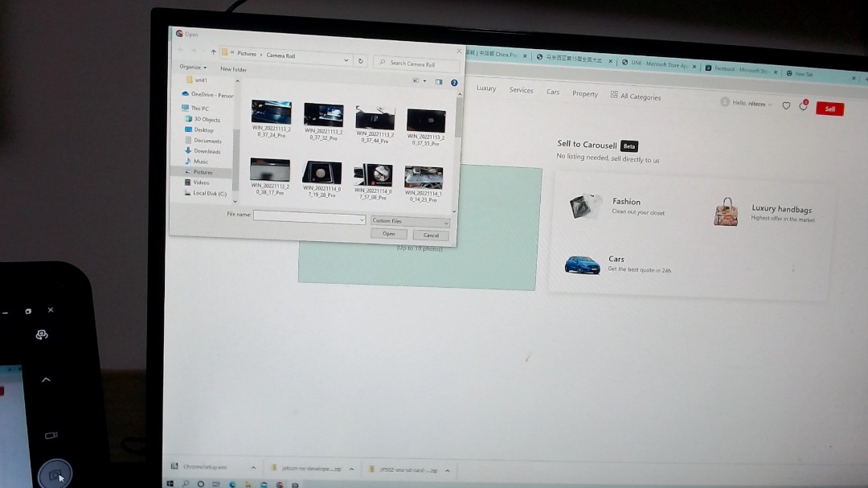Open the Cars menu on the Carousell navbar

point(552,92)
